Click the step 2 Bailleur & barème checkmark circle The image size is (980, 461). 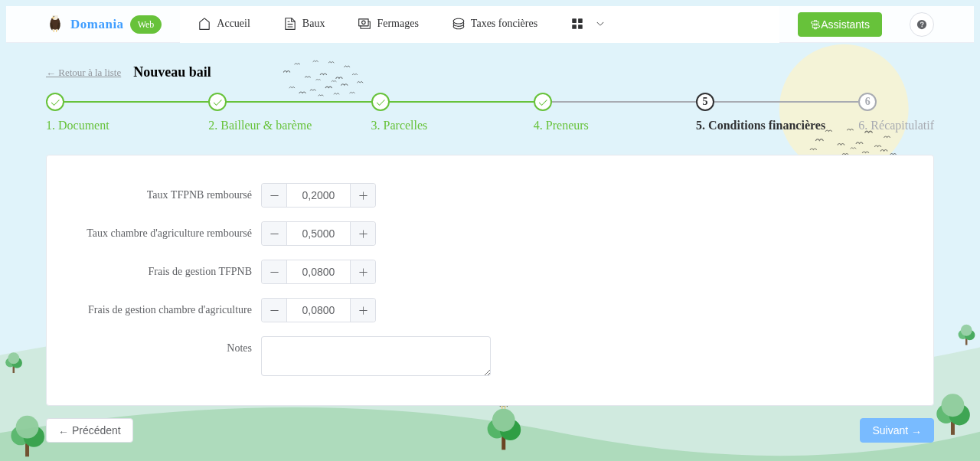pos(217,102)
